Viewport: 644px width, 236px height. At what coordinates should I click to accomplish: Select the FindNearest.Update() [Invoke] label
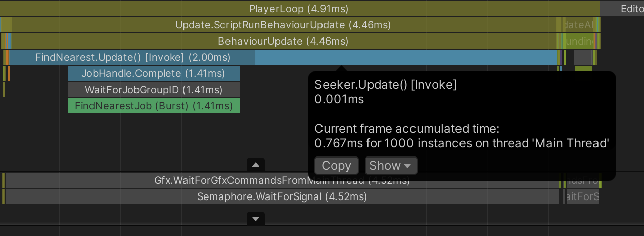132,57
